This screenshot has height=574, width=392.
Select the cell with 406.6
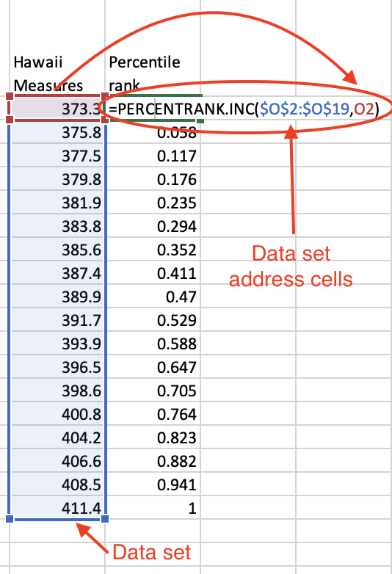tap(57, 461)
